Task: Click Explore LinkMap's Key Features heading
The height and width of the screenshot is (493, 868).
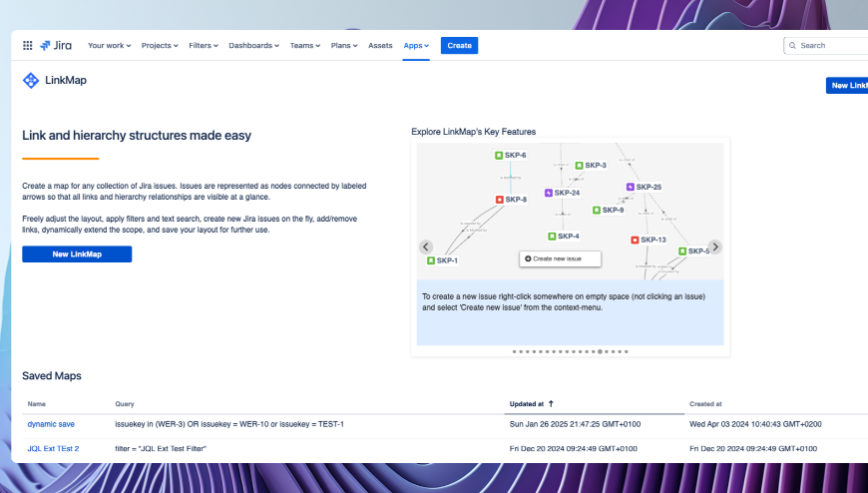Action: 473,132
